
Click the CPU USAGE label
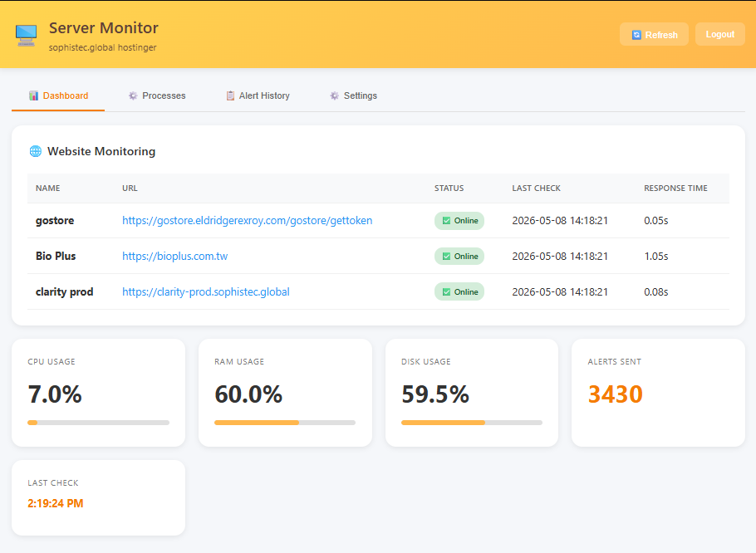click(52, 362)
